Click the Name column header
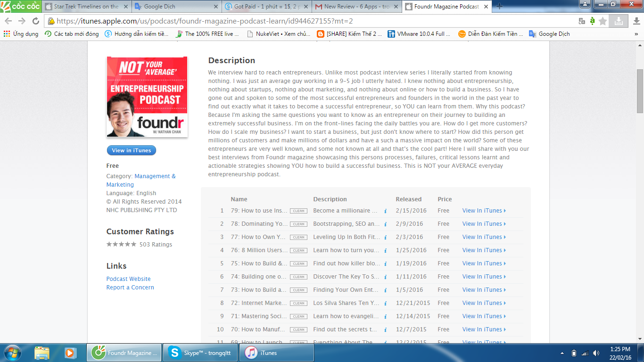 [239, 199]
